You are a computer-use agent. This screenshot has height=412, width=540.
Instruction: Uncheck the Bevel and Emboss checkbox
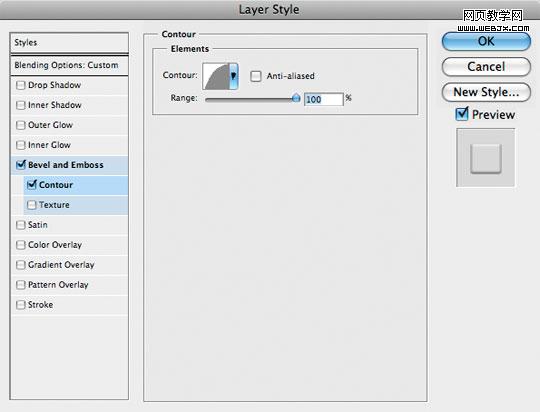pyautogui.click(x=21, y=165)
